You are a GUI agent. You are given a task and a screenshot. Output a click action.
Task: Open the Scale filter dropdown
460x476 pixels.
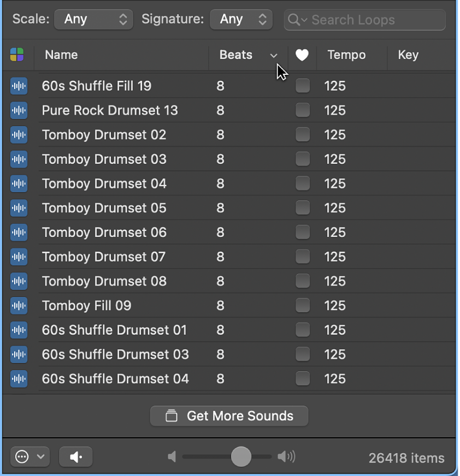click(x=93, y=19)
